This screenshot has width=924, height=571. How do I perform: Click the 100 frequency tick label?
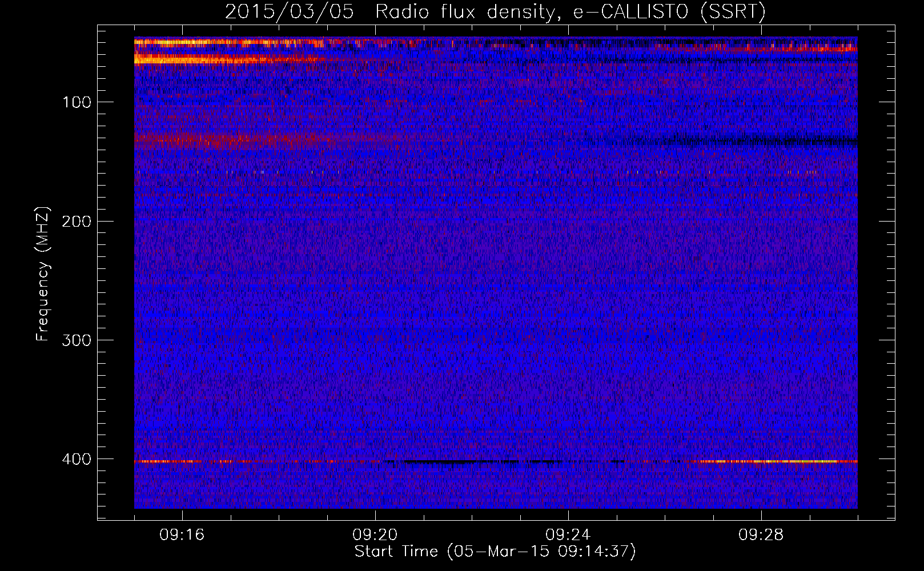tap(77, 102)
